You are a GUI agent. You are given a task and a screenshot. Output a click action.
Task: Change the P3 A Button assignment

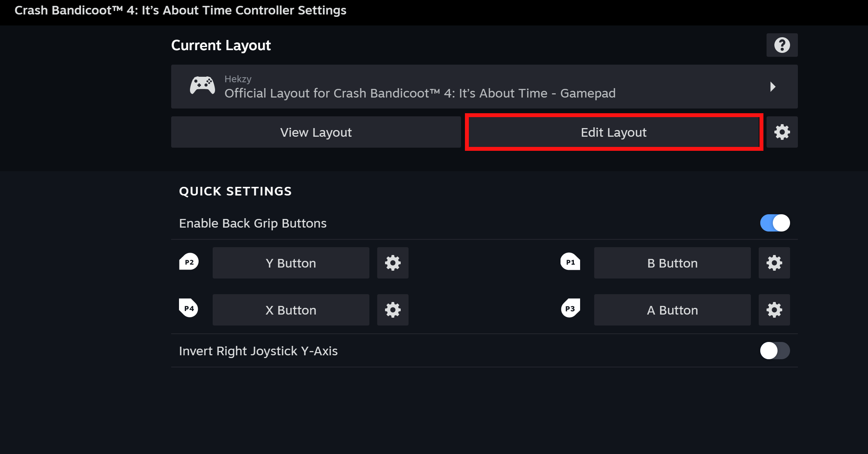(672, 310)
